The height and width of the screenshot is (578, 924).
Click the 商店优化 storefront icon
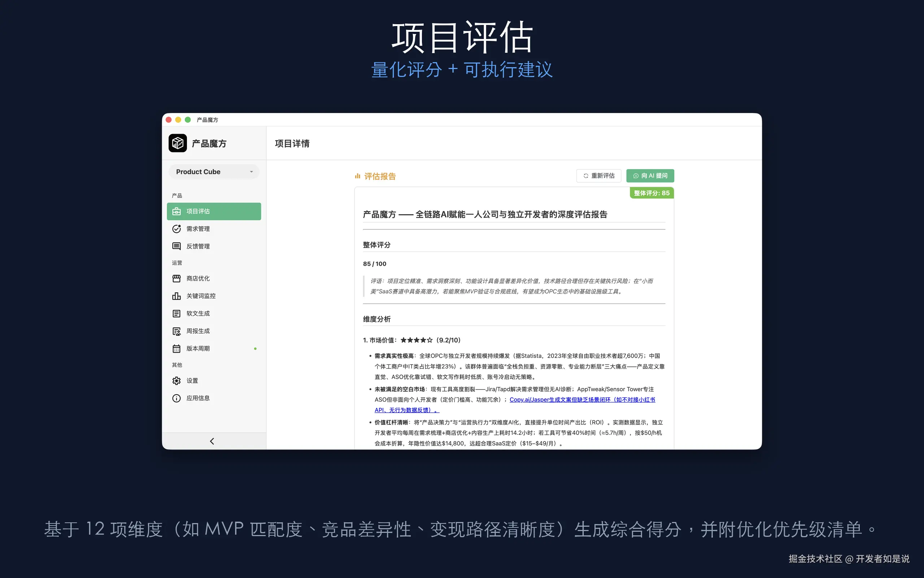(x=176, y=278)
